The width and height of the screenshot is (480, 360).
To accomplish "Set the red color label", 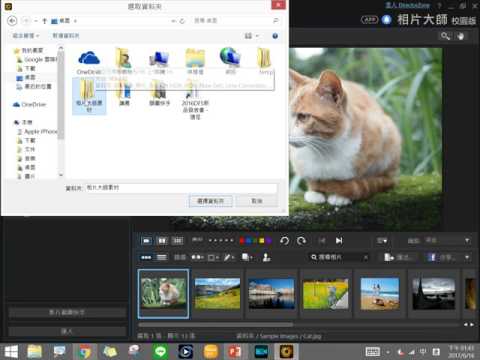I will (242, 241).
